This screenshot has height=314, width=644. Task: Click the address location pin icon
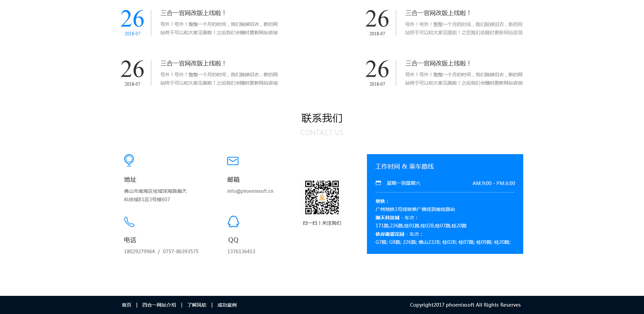(129, 160)
